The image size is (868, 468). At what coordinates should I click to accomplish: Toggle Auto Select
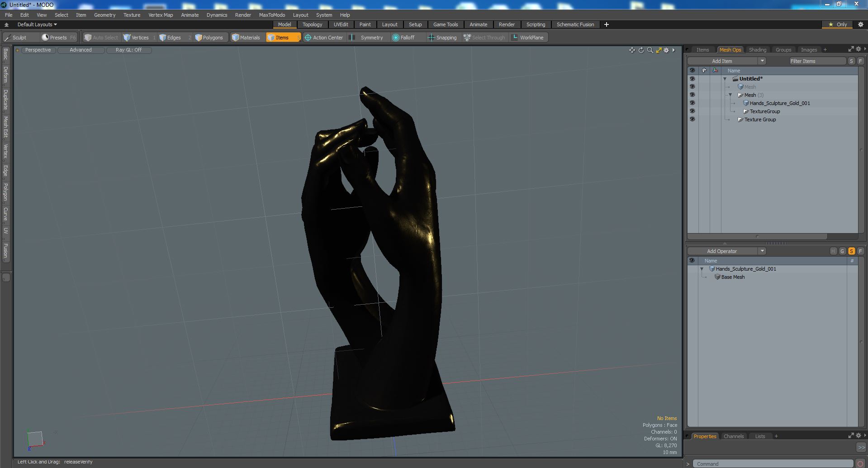[x=101, y=38]
